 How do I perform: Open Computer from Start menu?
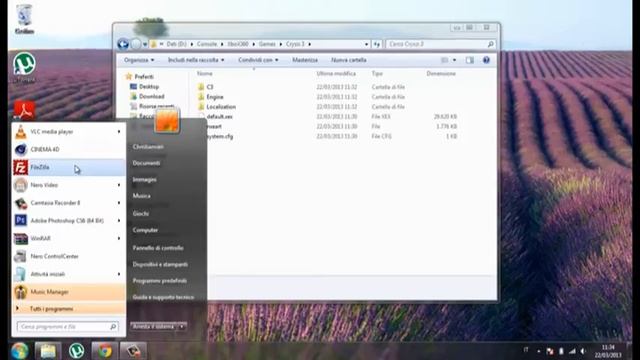tap(145, 230)
